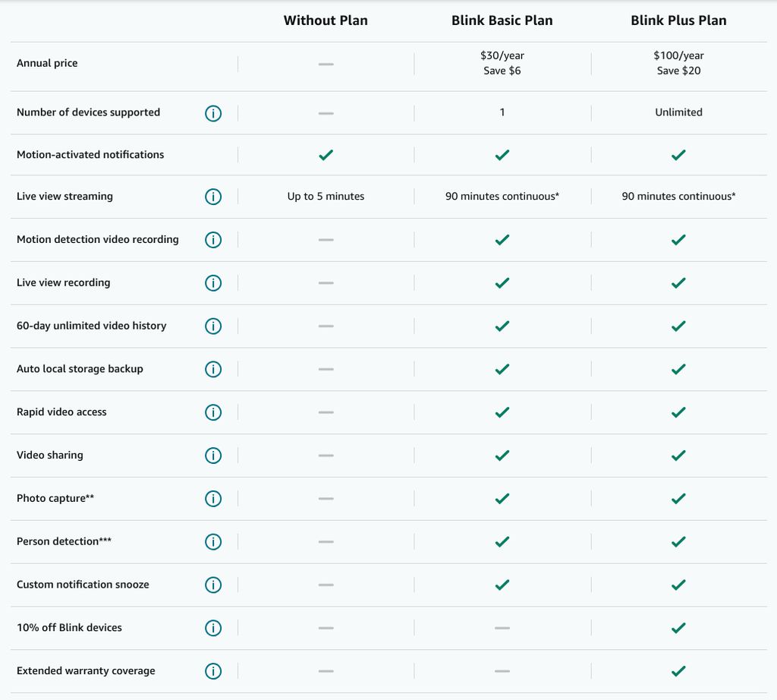
Task: Show info for Motion detection video recording
Action: coord(213,239)
